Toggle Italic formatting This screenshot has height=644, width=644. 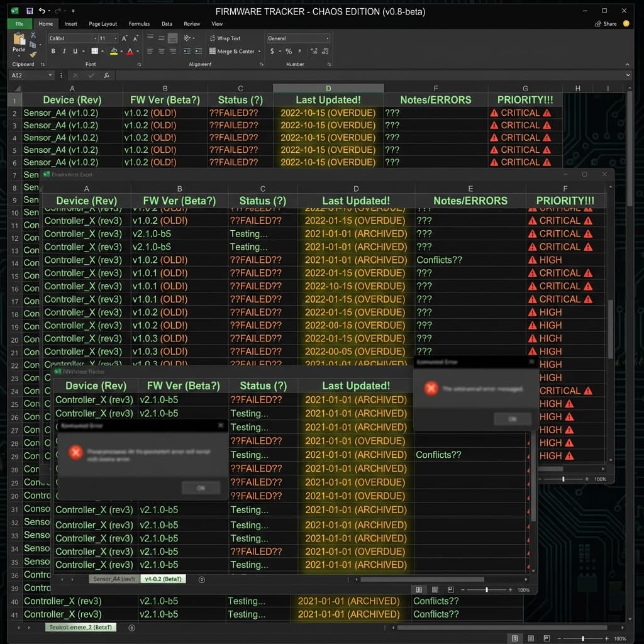64,51
